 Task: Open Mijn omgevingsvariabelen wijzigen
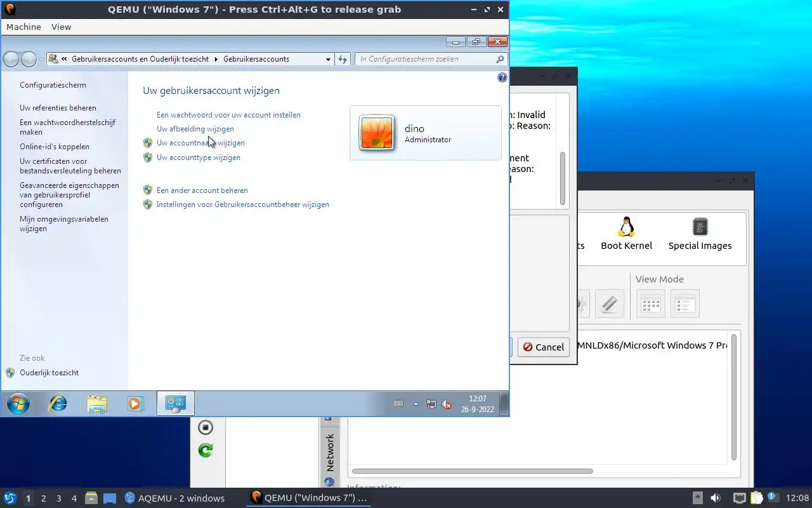[x=63, y=224]
